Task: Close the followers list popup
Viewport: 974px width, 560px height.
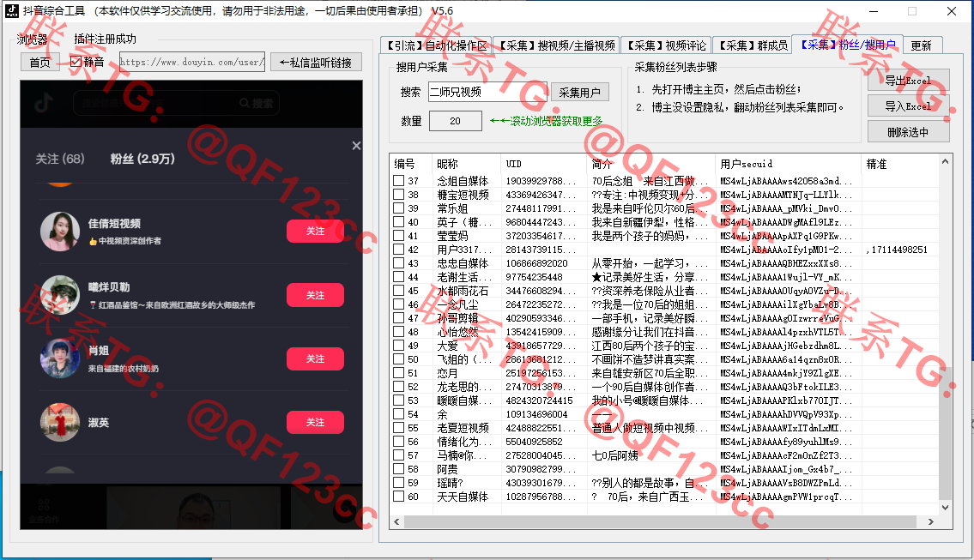Action: tap(356, 146)
